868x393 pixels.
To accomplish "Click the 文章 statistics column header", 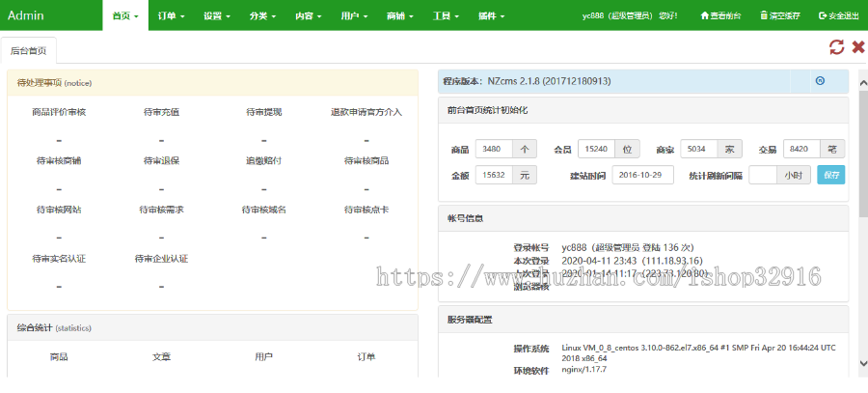I will (162, 357).
